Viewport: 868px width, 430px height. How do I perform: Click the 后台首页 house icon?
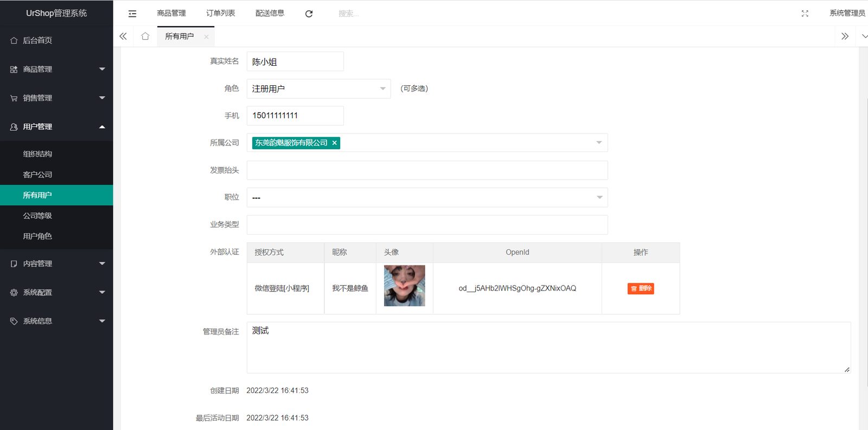point(14,40)
